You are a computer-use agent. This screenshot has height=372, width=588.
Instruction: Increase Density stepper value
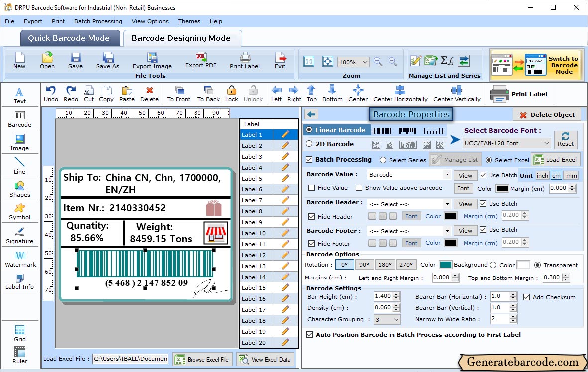[x=397, y=305]
